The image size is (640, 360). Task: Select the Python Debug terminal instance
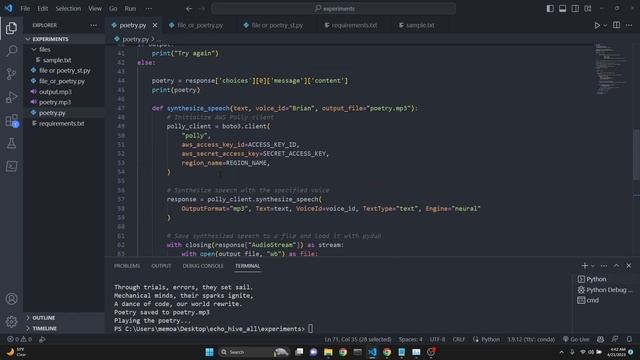pyautogui.click(x=605, y=290)
